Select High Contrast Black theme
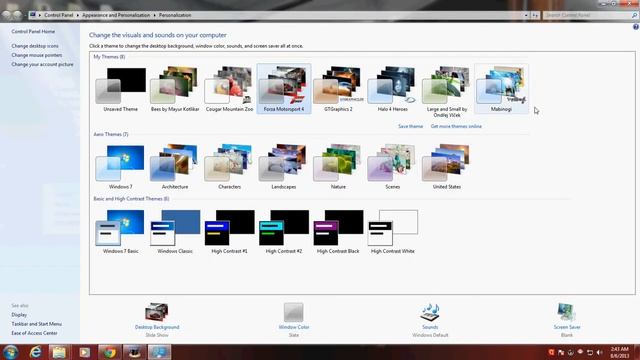 click(x=338, y=231)
